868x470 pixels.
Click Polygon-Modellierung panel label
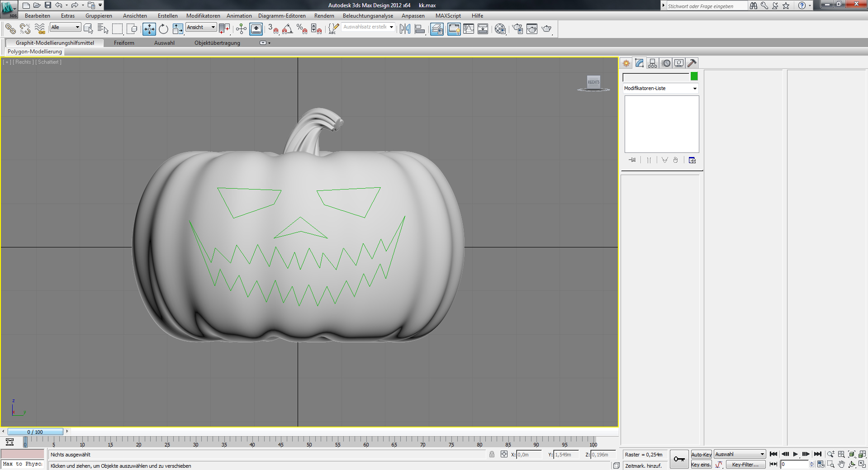coord(35,52)
